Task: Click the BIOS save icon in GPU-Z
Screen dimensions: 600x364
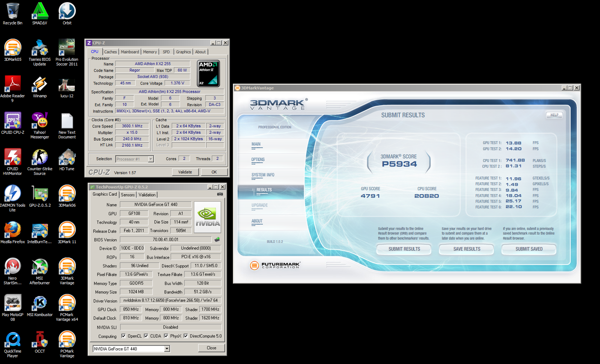Action: click(x=217, y=239)
